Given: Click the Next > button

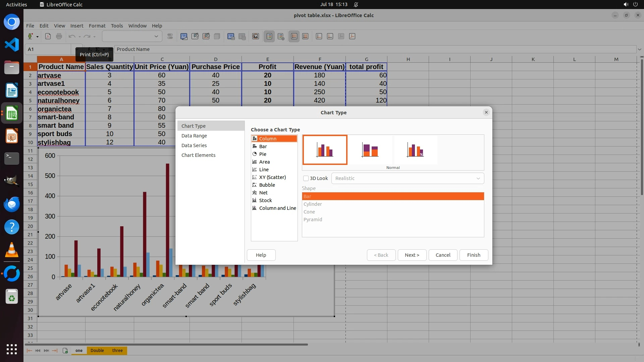Looking at the screenshot, I should click(x=412, y=255).
